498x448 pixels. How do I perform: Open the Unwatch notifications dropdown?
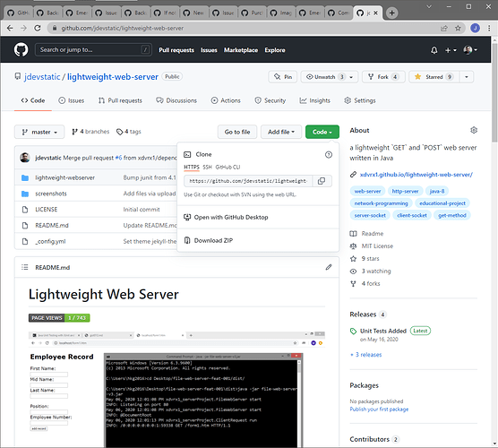(330, 77)
